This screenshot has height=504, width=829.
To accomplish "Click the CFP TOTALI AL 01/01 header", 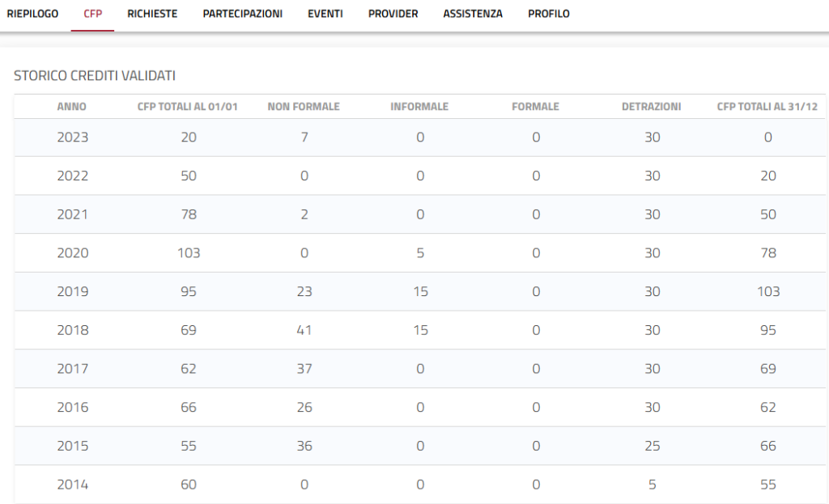I will 188,107.
